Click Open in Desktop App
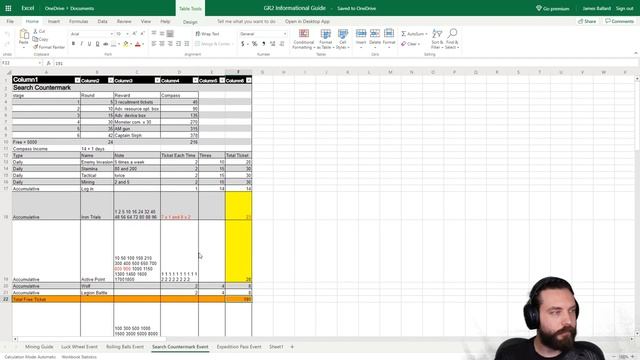Viewport: 640px width, 360px height. (x=307, y=21)
